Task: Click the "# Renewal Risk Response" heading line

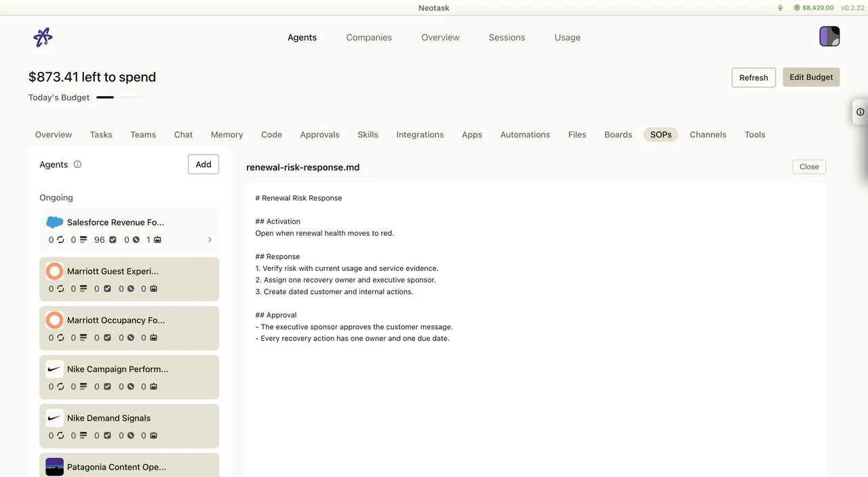Action: [298, 198]
